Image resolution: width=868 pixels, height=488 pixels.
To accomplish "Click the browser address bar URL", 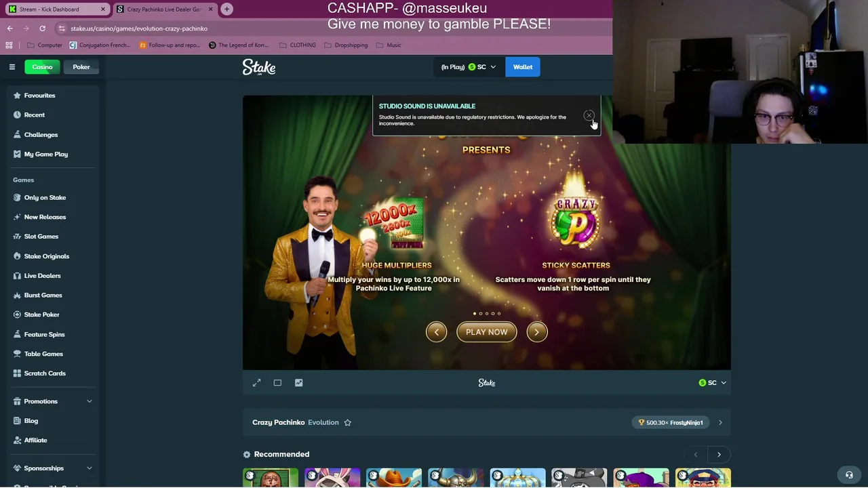I will [139, 28].
